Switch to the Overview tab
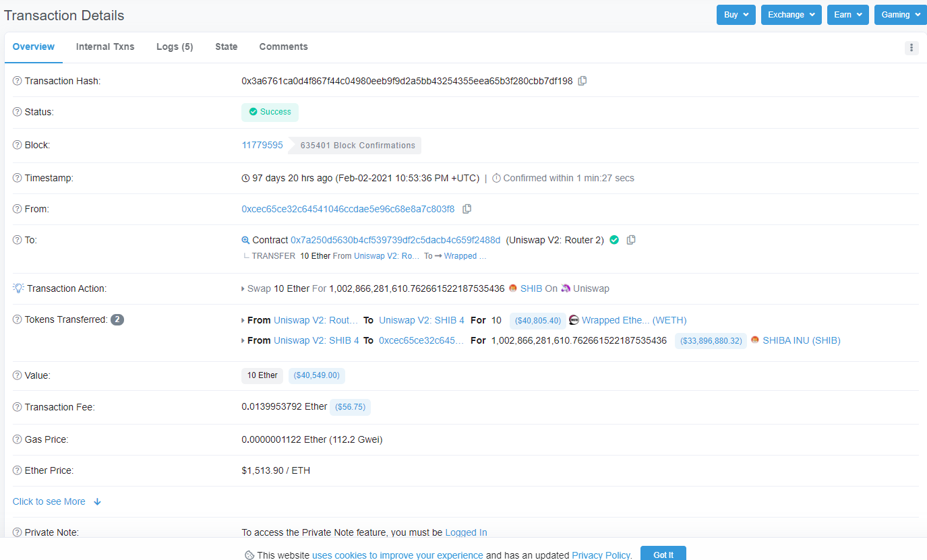Viewport: 927px width, 560px height. tap(34, 46)
